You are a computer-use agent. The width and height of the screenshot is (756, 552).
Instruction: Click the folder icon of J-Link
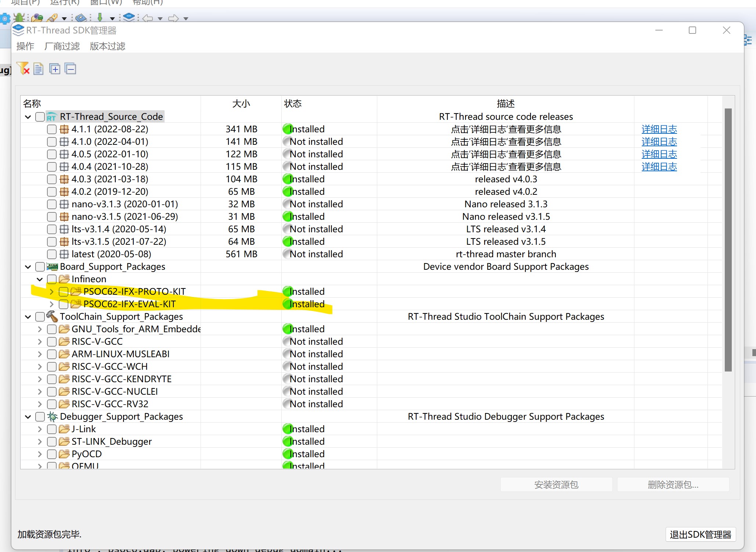click(64, 429)
